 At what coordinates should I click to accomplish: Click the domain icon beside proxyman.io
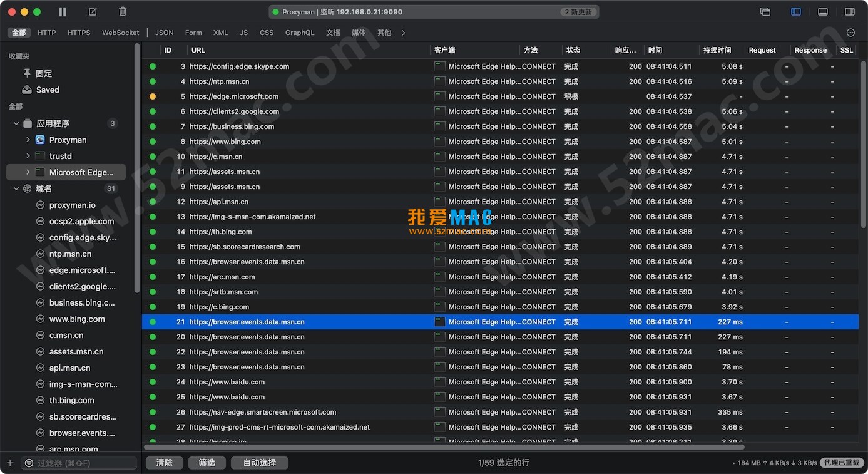click(41, 205)
